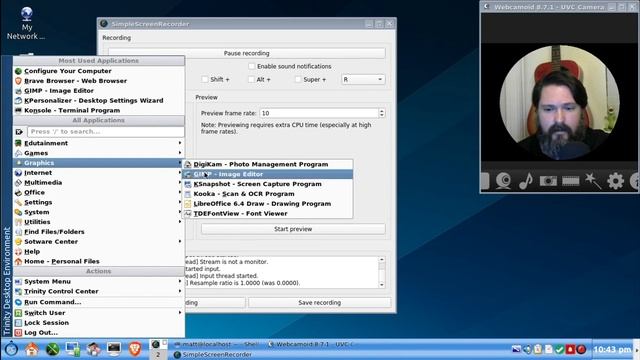Image resolution: width=640 pixels, height=360 pixels.
Task: Click the TDE menu button on taskbar
Action: [11, 349]
